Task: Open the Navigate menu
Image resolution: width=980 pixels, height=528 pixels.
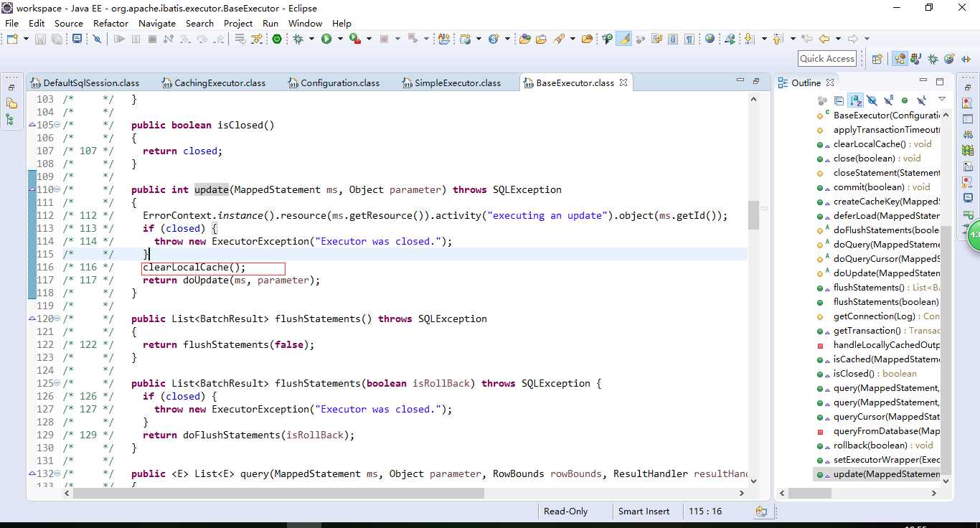Action: tap(156, 23)
